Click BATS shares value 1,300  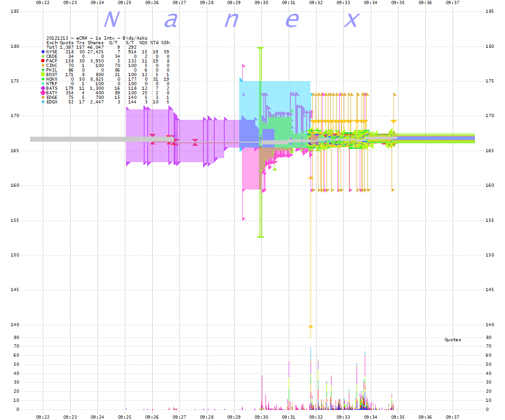coord(97,88)
